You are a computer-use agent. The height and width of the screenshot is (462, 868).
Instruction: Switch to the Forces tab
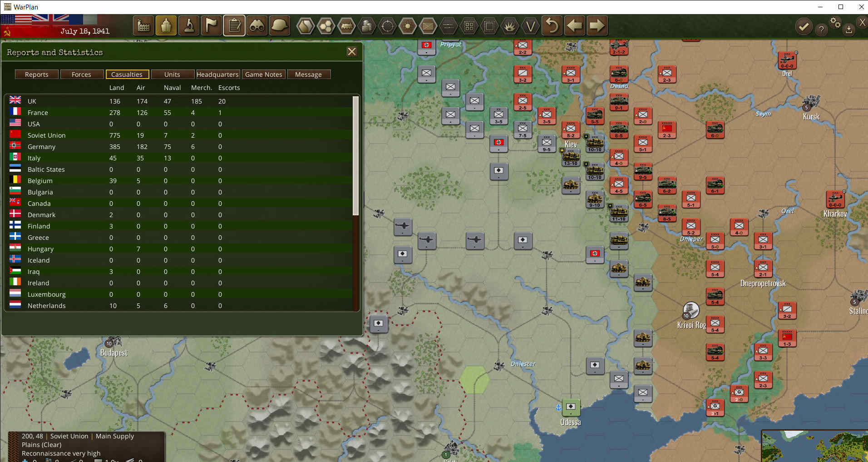(x=81, y=75)
